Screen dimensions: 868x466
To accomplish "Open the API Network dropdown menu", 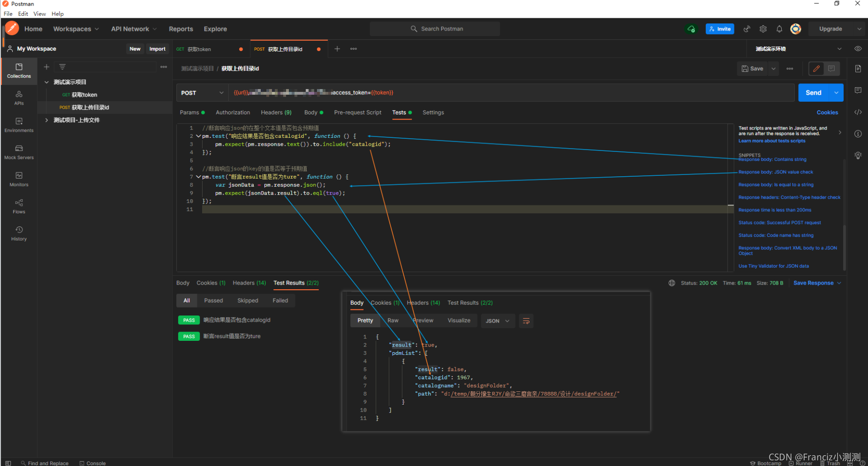I will point(134,29).
